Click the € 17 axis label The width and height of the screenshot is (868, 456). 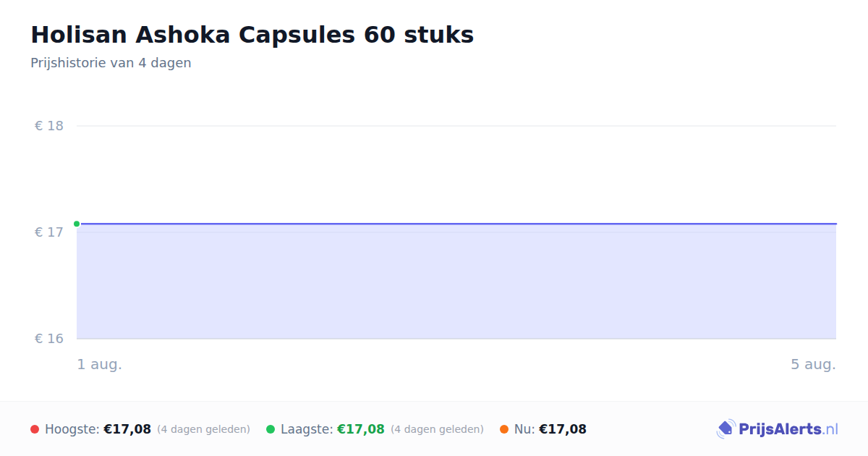(x=49, y=232)
